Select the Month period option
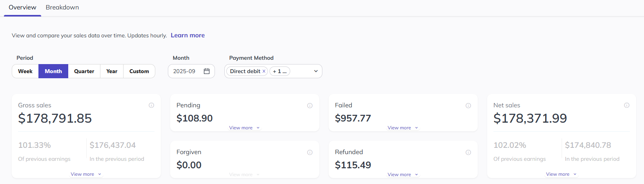Image resolution: width=644 pixels, height=184 pixels. [53, 71]
